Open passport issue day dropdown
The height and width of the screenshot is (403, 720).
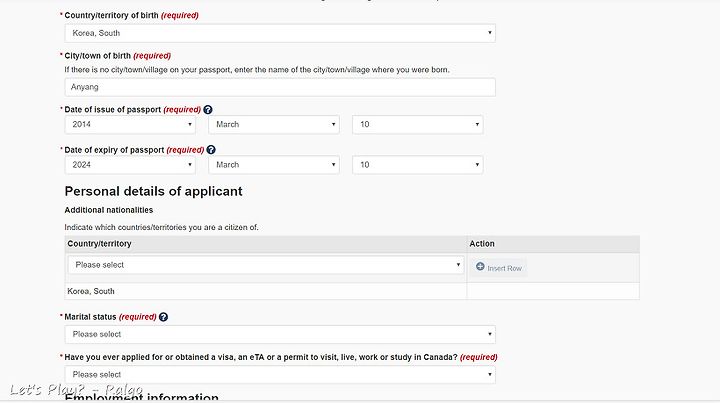click(x=417, y=124)
